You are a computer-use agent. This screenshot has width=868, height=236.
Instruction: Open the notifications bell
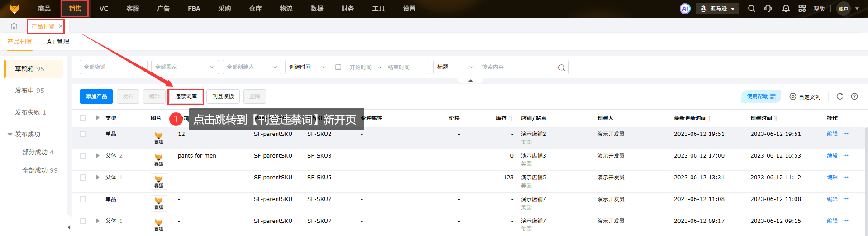point(786,9)
